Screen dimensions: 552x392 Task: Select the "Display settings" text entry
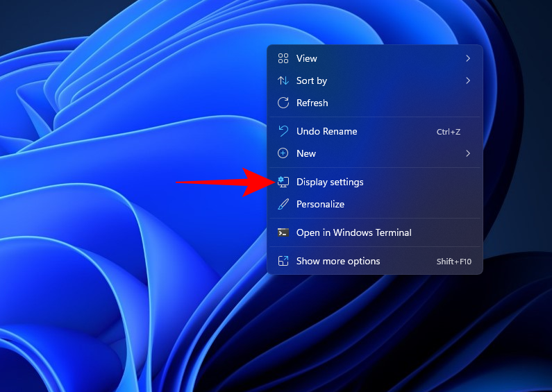pyautogui.click(x=330, y=182)
